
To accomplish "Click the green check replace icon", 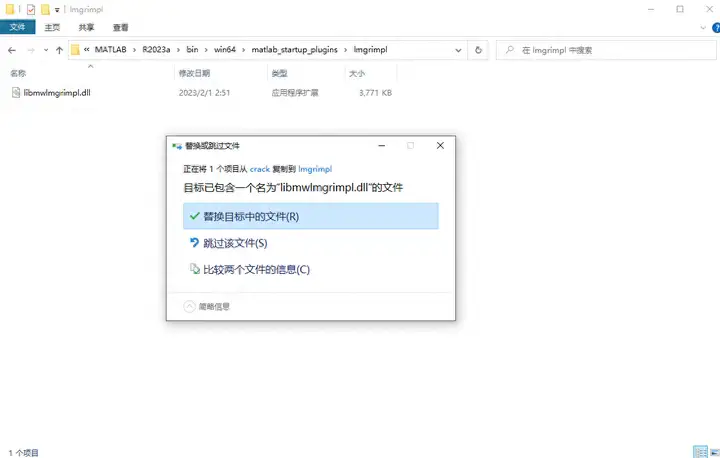I will coord(194,215).
